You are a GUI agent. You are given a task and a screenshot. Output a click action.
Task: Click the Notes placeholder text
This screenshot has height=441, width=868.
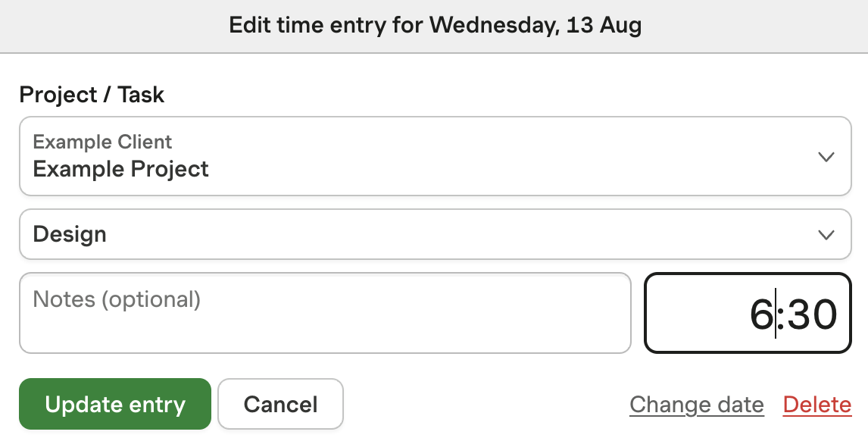click(117, 299)
